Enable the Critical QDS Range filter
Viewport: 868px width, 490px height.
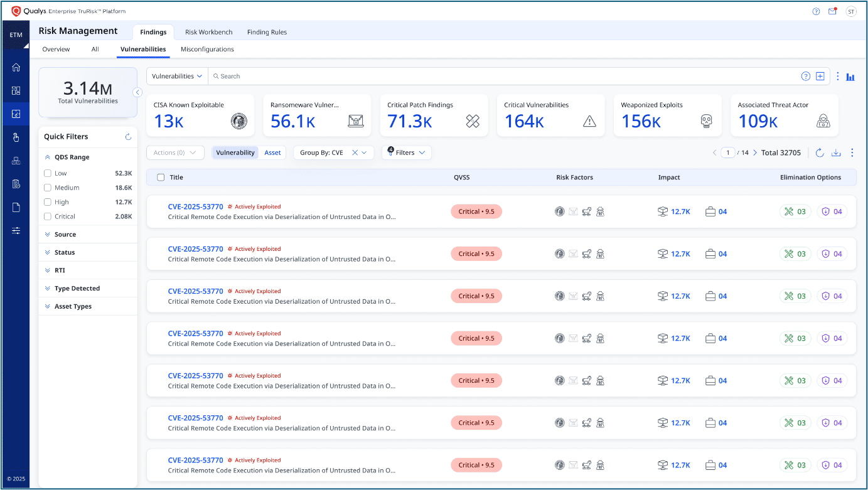tap(48, 216)
